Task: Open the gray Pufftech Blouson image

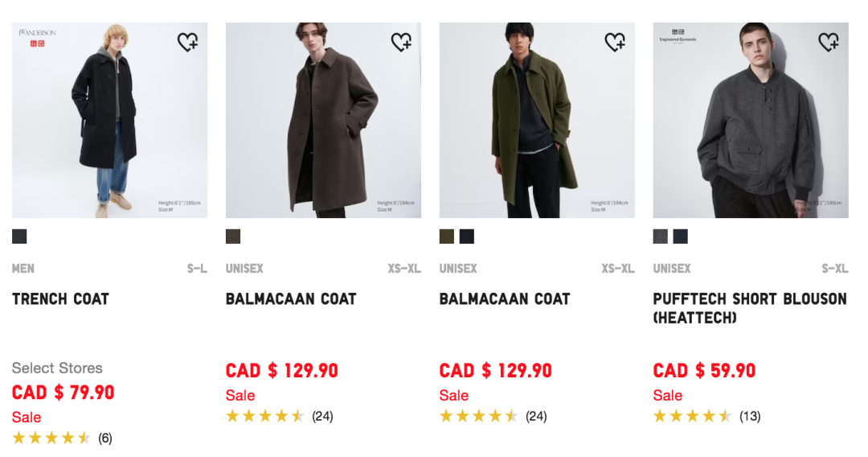Action: 751,121
